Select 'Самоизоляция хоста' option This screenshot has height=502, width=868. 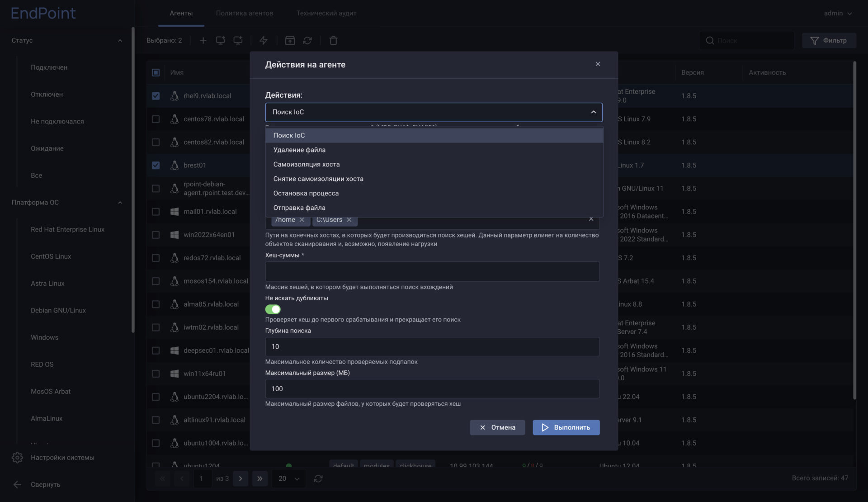point(434,165)
